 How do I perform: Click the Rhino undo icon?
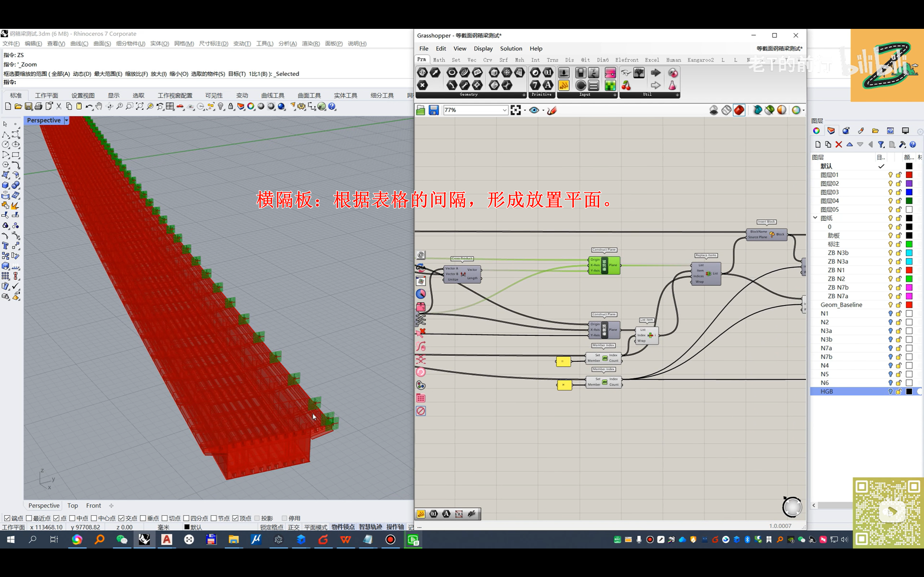pos(88,106)
